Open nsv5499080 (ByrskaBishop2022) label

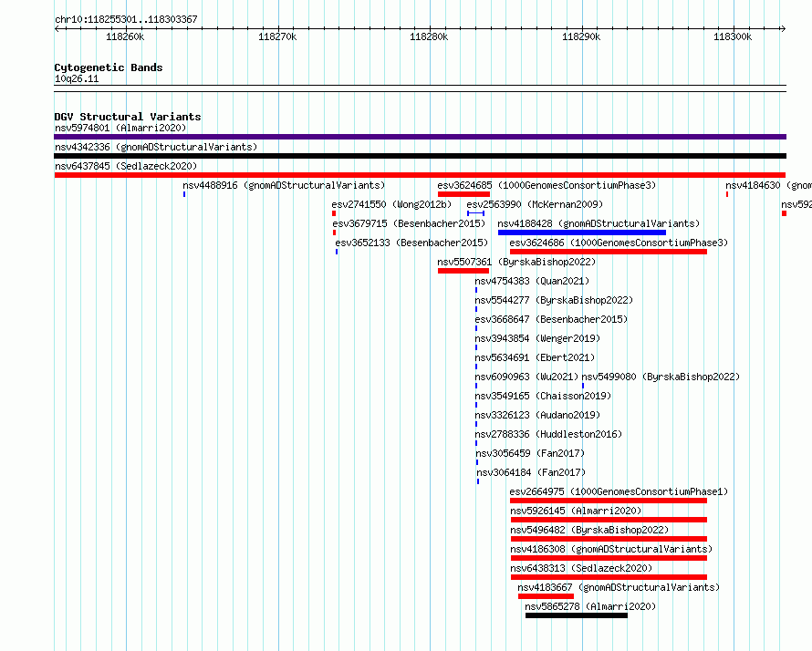coord(661,377)
